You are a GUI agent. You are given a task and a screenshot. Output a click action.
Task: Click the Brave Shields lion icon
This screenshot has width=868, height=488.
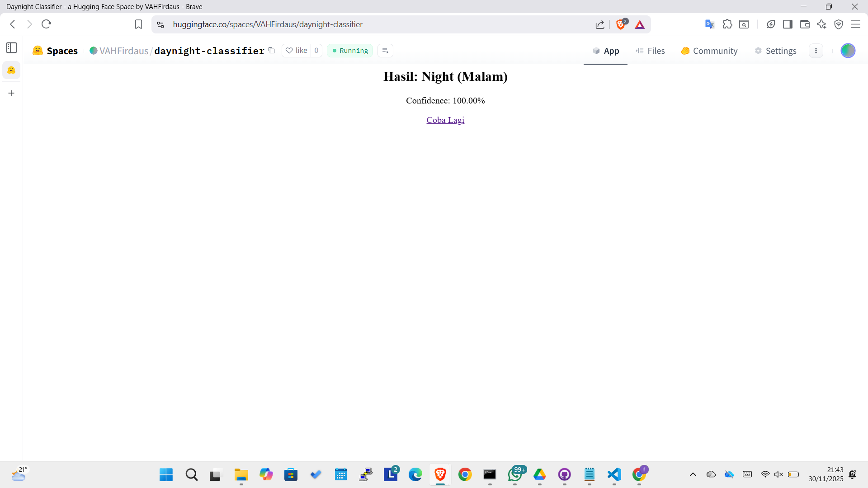pos(621,24)
